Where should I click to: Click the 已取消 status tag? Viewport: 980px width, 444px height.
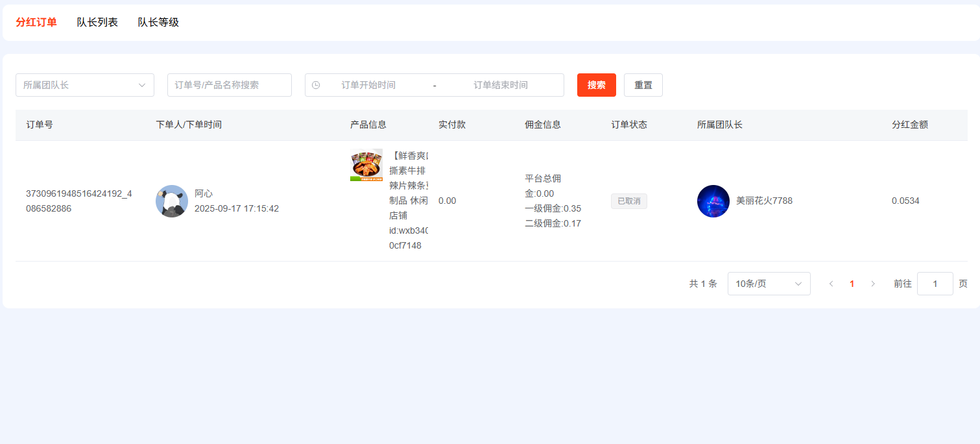(x=628, y=201)
